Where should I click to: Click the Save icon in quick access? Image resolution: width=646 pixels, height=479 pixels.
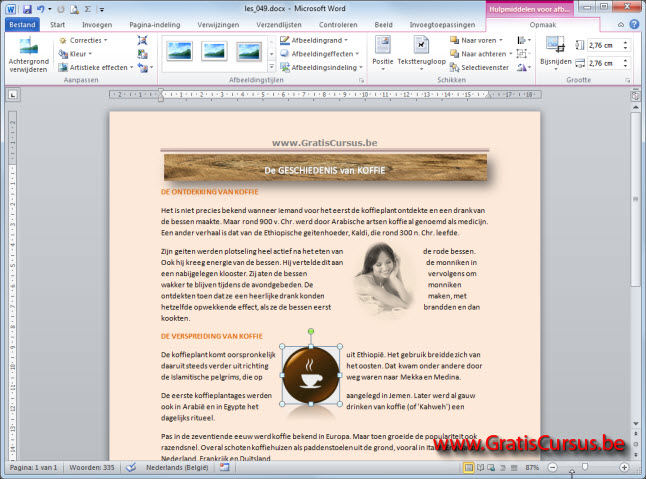(27, 9)
